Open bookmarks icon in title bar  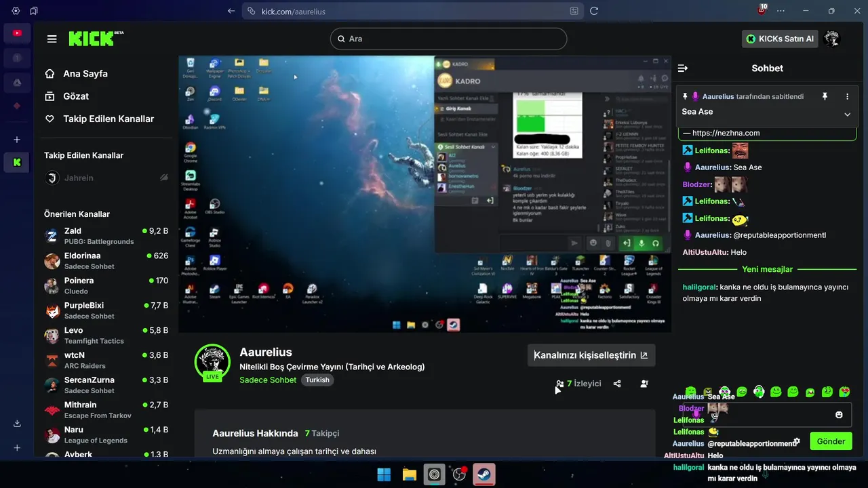point(34,11)
